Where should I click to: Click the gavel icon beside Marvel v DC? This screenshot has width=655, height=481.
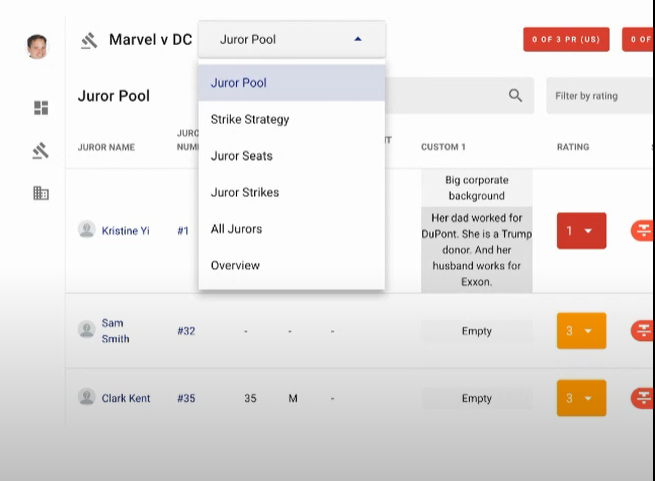pyautogui.click(x=89, y=41)
